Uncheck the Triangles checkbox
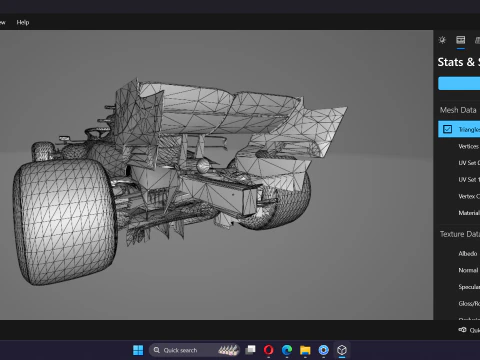Screen dimensions: 480x360 coord(447,129)
